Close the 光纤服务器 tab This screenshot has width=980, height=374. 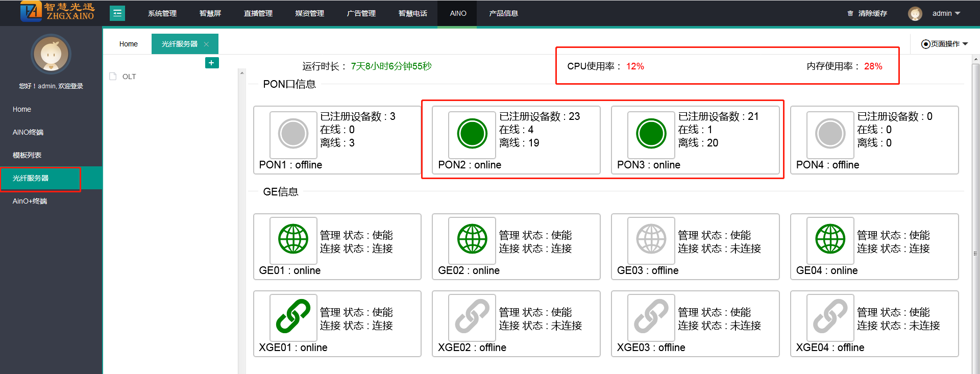(207, 44)
